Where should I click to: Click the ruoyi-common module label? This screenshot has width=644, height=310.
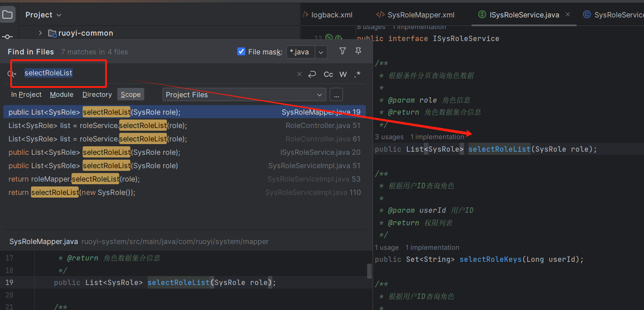[86, 33]
